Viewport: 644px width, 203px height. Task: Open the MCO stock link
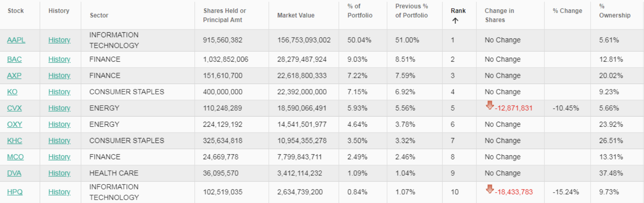(15, 157)
